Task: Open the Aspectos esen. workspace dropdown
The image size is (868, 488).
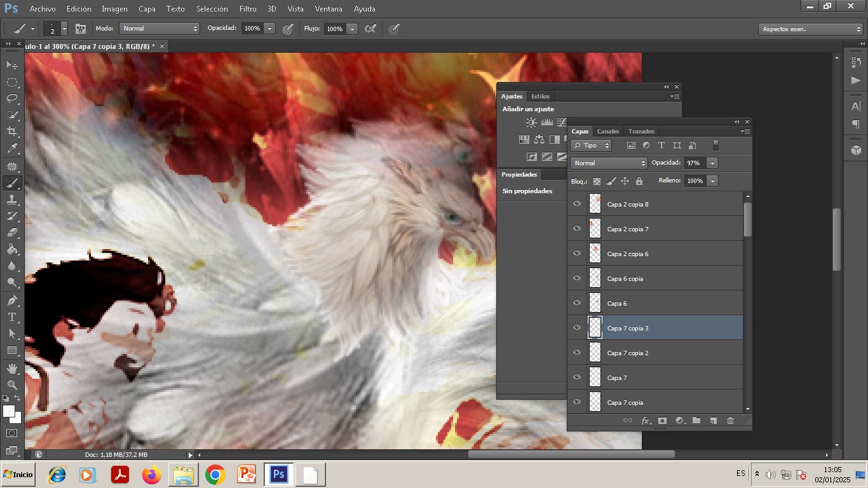Action: 810,29
